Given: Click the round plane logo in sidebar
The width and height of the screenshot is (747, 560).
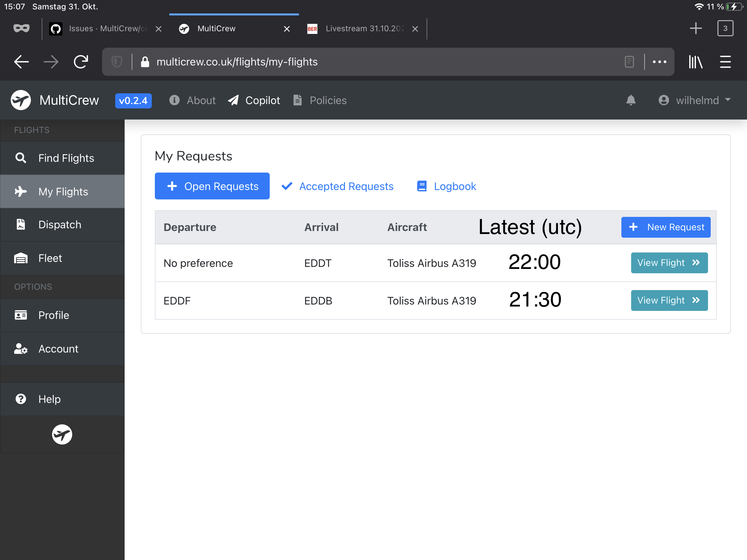Looking at the screenshot, I should coord(62,434).
